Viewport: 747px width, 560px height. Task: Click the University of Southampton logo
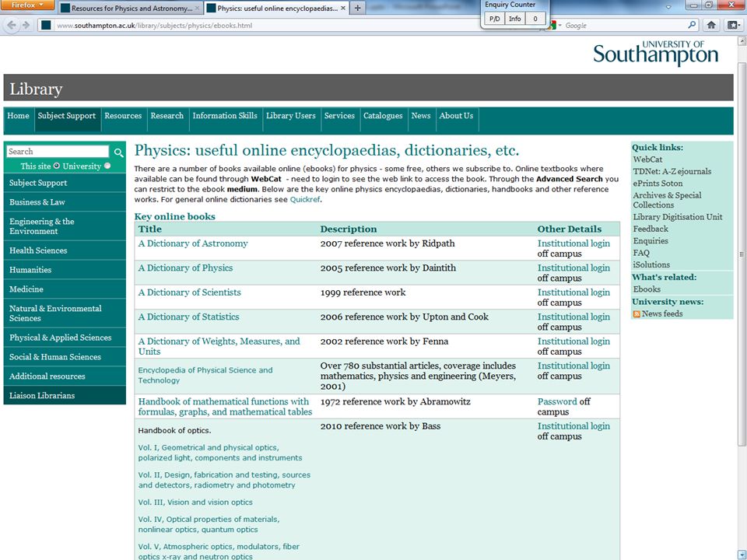(655, 53)
